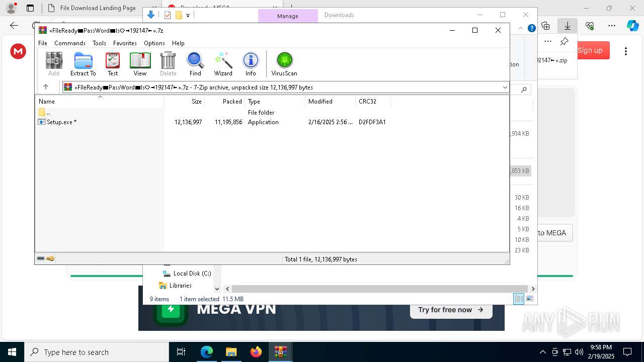Click the Add toolbar icon
644x362 pixels.
[x=54, y=64]
